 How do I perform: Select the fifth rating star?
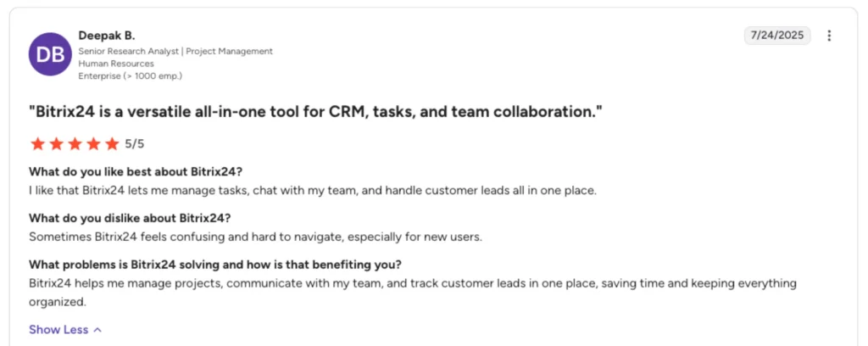pyautogui.click(x=113, y=144)
